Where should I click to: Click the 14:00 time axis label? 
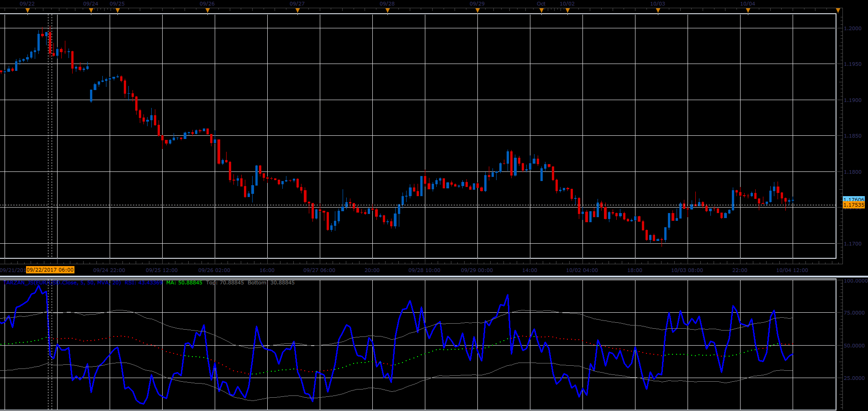[530, 270]
